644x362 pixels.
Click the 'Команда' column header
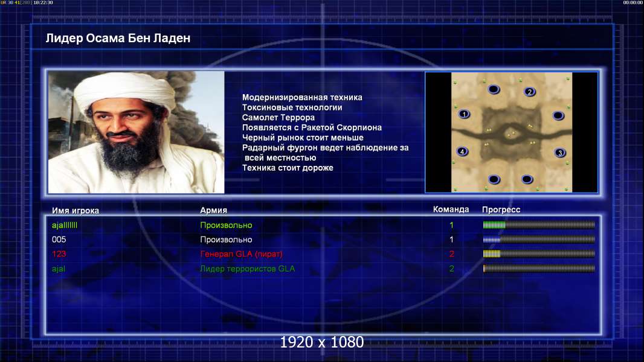click(451, 209)
